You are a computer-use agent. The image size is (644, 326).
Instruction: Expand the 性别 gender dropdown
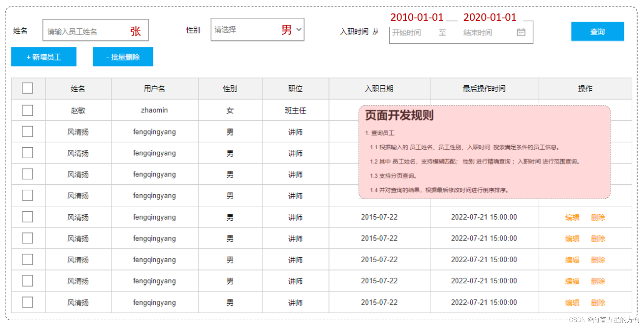pyautogui.click(x=257, y=30)
